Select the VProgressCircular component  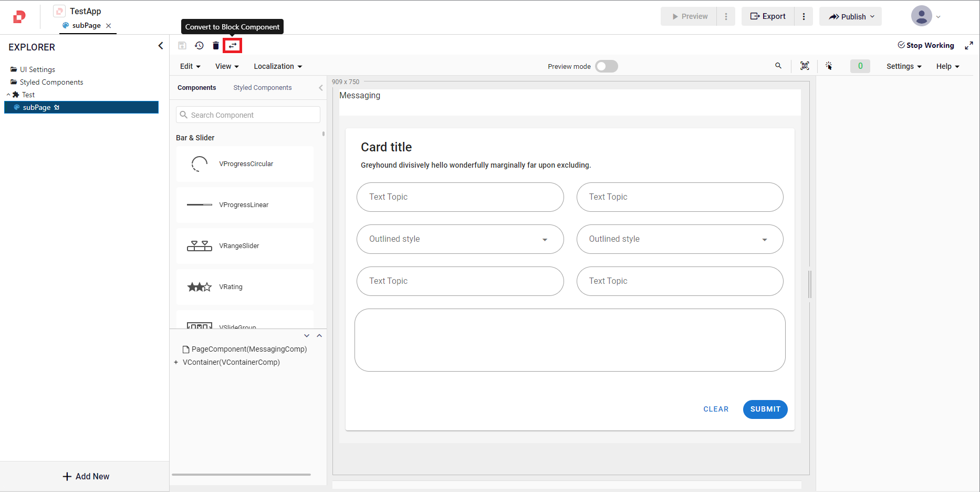(x=245, y=164)
